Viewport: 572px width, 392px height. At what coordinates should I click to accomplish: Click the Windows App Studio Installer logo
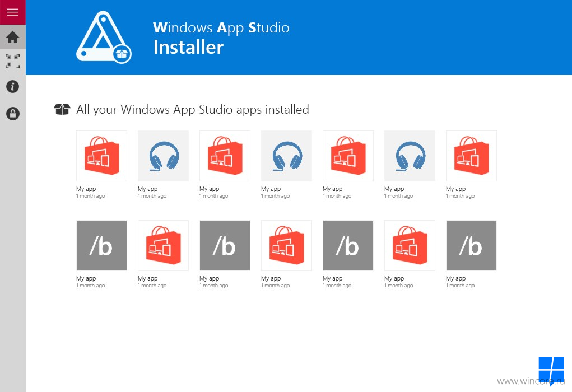click(104, 37)
